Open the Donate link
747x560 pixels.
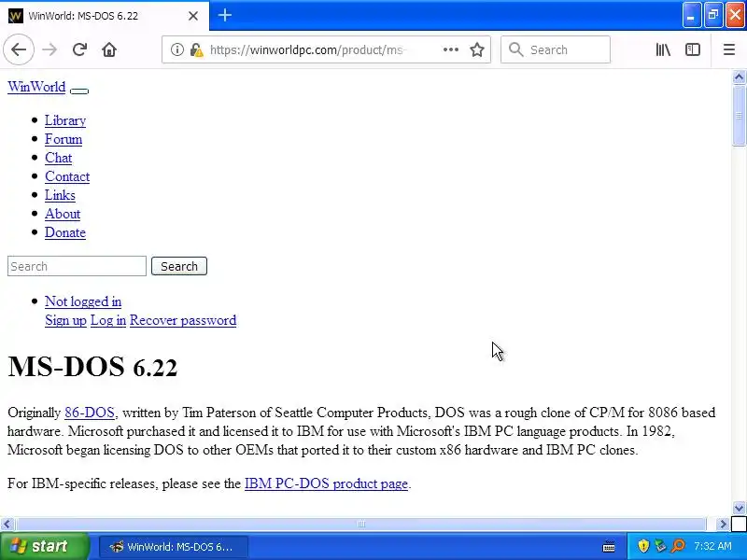pyautogui.click(x=65, y=232)
